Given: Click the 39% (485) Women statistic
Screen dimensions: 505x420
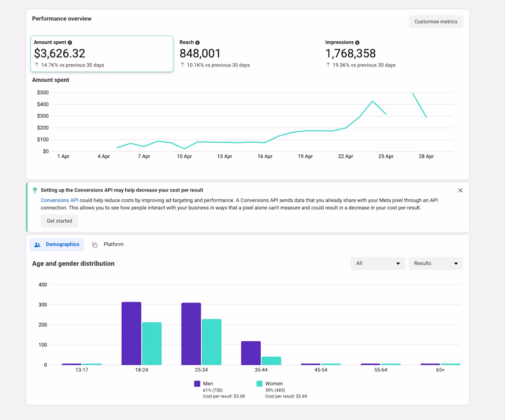Looking at the screenshot, I should tap(275, 390).
